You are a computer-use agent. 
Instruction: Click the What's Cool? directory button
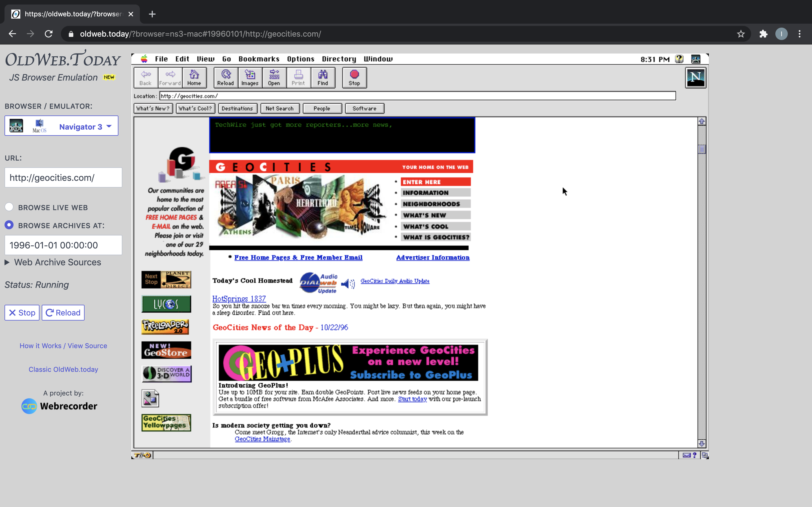195,108
